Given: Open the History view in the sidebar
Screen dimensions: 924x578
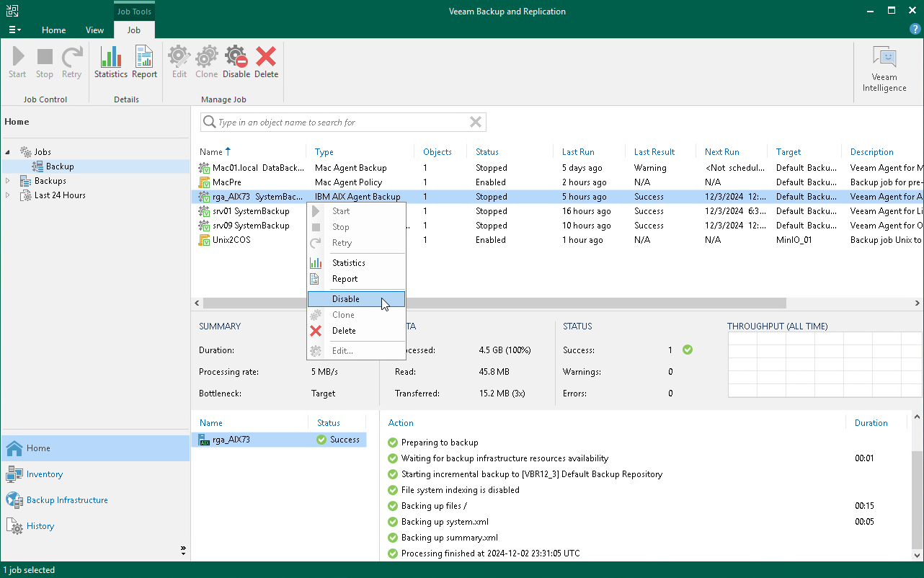Looking at the screenshot, I should [39, 526].
